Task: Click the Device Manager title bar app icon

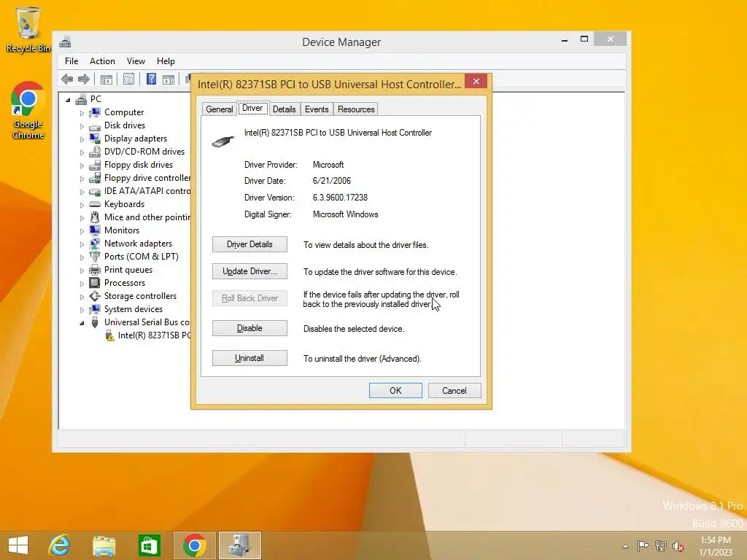Action: pyautogui.click(x=65, y=42)
